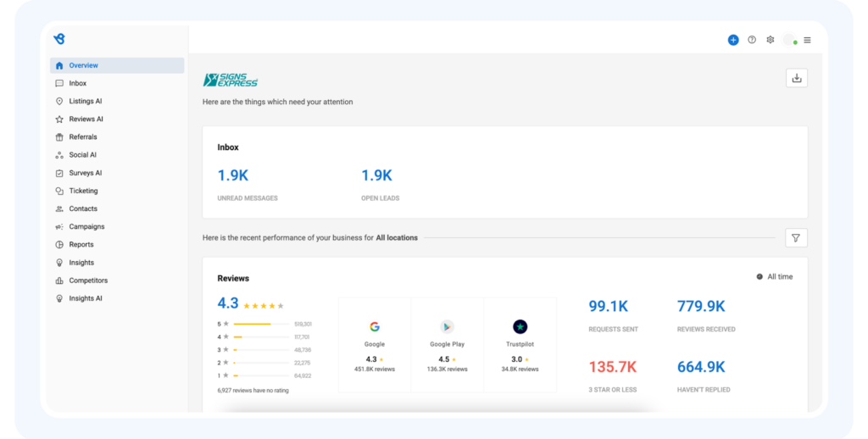Open the 664.9K haven't replied figure
The image size is (868, 439).
[x=700, y=367]
